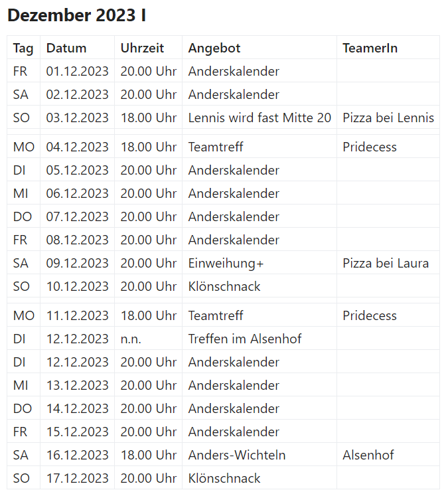Click the Anders-Wichteln entry
Screen dimensions: 448x500
(237, 455)
